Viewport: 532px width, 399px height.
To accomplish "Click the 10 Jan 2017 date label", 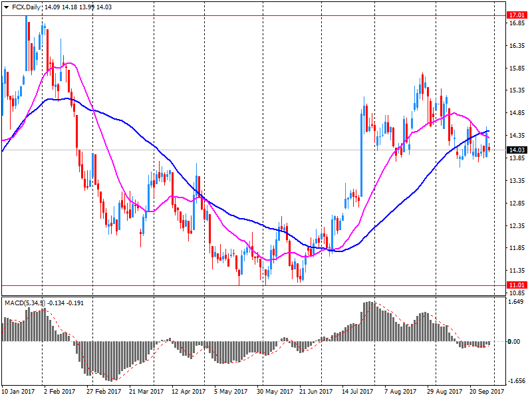I will point(19,392).
